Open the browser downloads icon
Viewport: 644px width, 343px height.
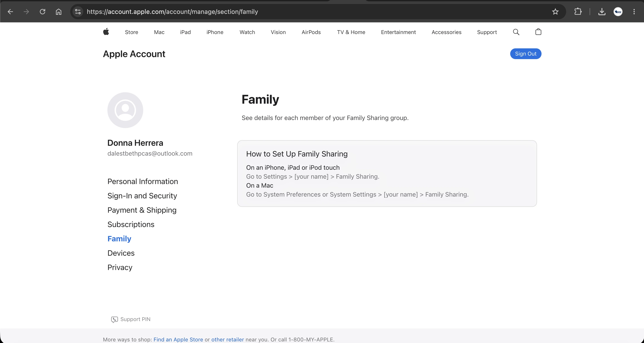click(602, 11)
